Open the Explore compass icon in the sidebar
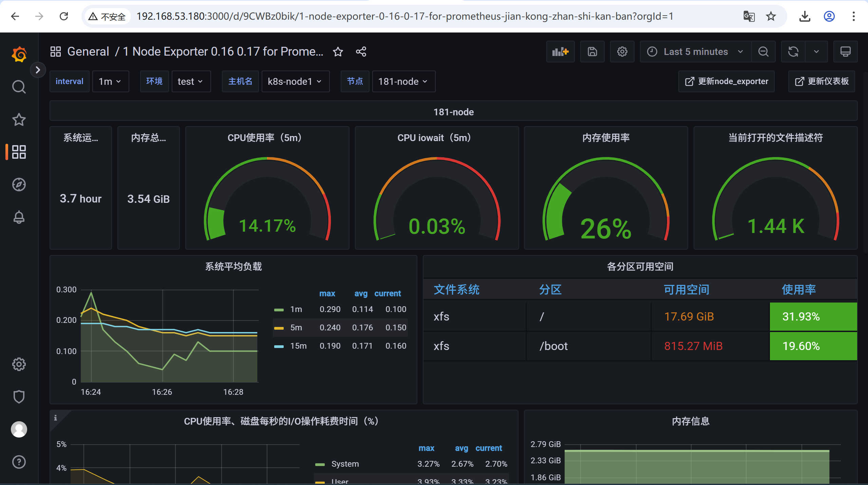The image size is (868, 485). click(x=19, y=185)
